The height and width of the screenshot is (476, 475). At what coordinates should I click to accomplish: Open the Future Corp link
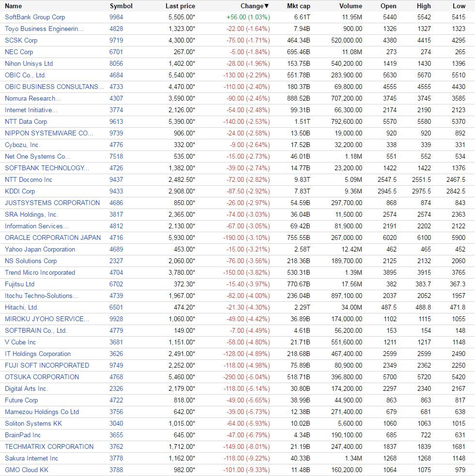tap(21, 401)
